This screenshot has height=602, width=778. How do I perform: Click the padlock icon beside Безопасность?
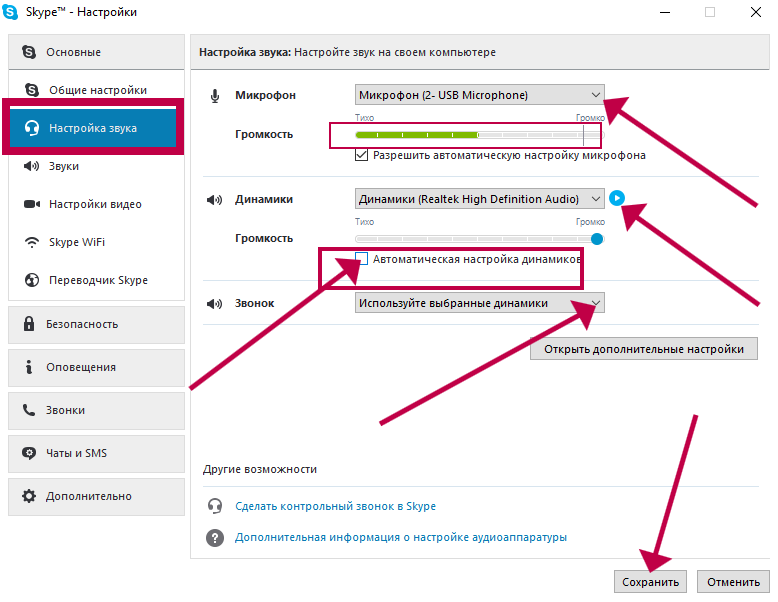29,324
